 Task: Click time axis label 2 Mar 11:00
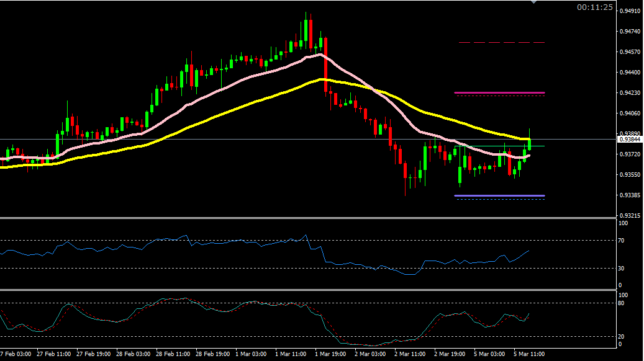point(410,354)
